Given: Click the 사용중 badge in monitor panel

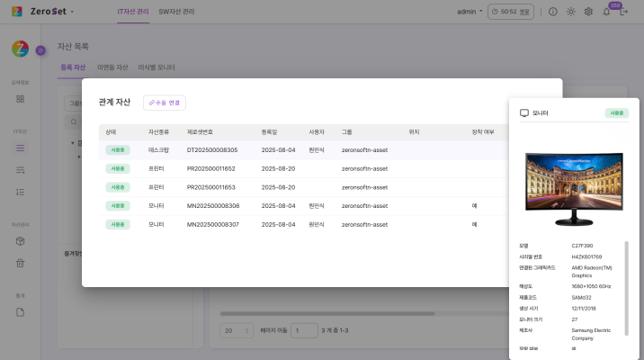Looking at the screenshot, I should (x=617, y=113).
